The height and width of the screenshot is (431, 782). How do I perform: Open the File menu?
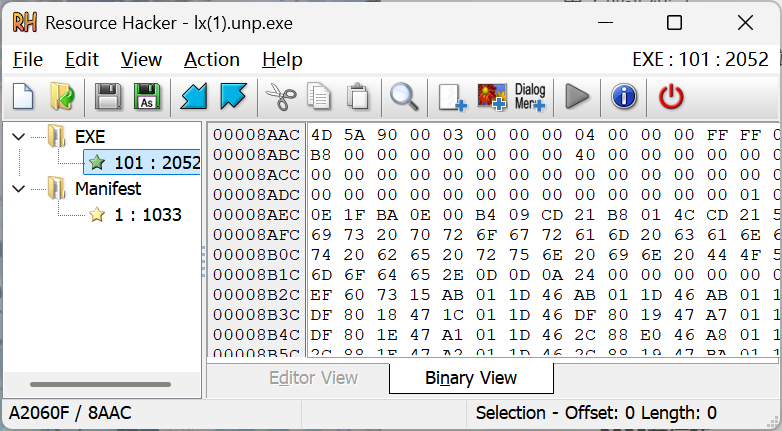pyautogui.click(x=28, y=59)
